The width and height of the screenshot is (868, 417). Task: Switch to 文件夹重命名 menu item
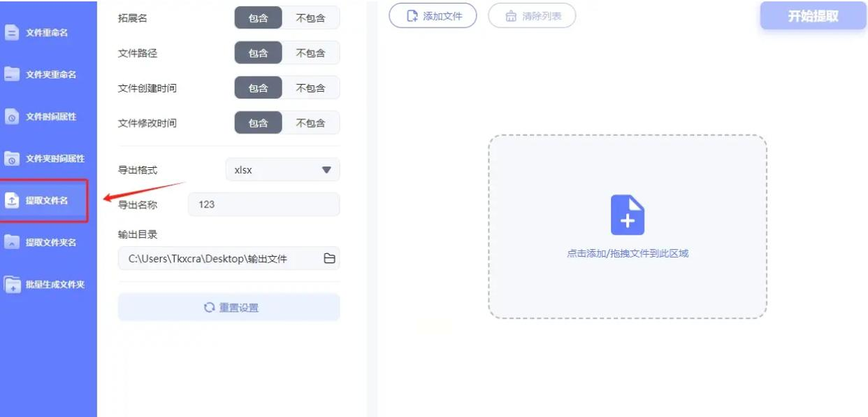51,74
